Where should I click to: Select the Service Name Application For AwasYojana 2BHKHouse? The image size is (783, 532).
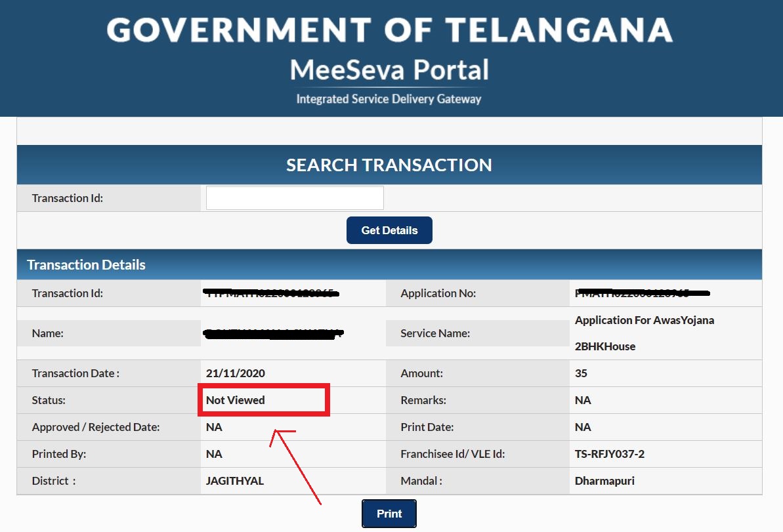644,333
